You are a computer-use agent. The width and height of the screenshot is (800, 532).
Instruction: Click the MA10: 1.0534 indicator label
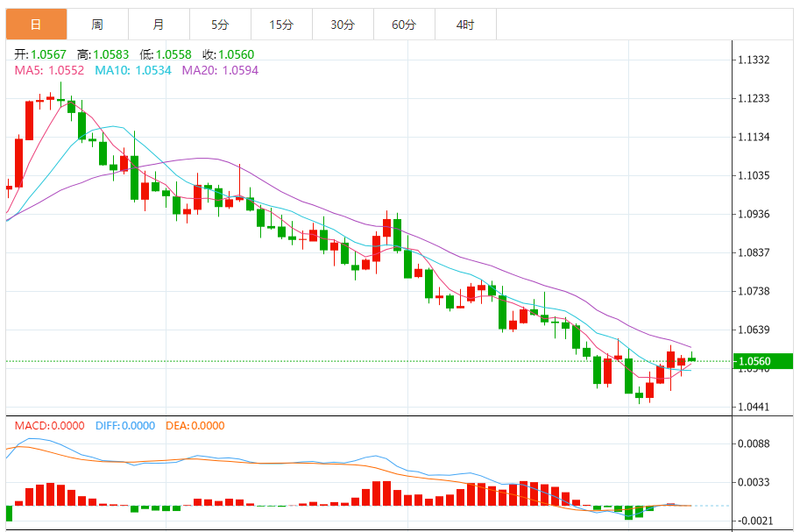pyautogui.click(x=133, y=70)
